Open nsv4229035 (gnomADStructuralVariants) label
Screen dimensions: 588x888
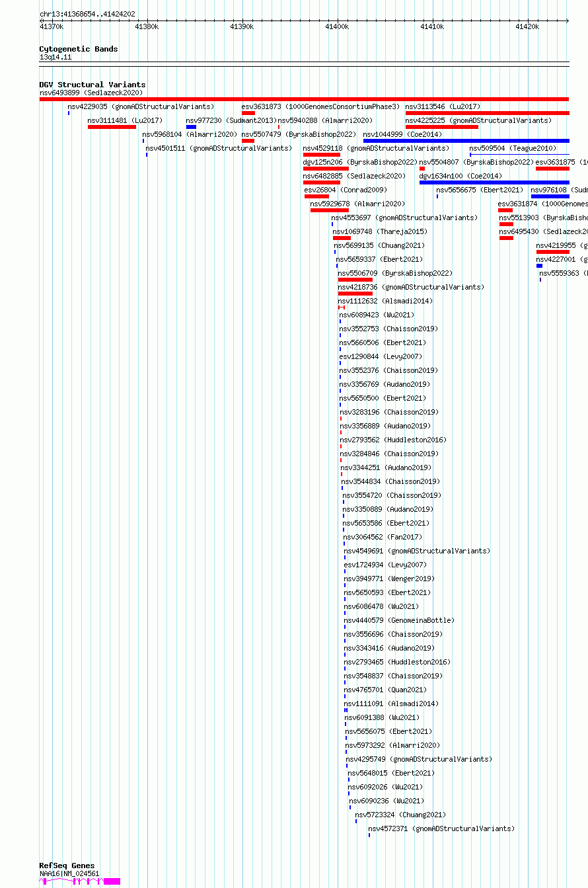click(141, 106)
